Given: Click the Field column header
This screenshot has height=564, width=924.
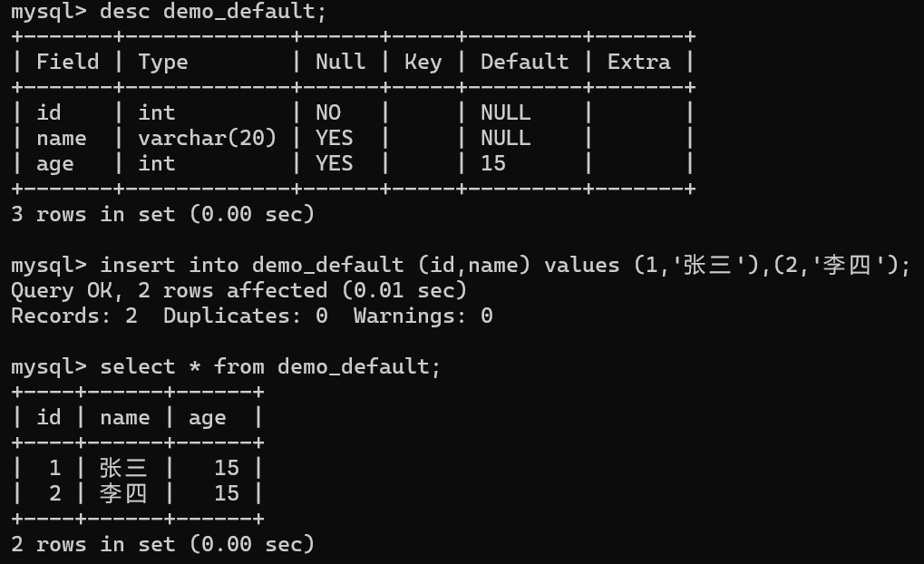Looking at the screenshot, I should coord(68,62).
